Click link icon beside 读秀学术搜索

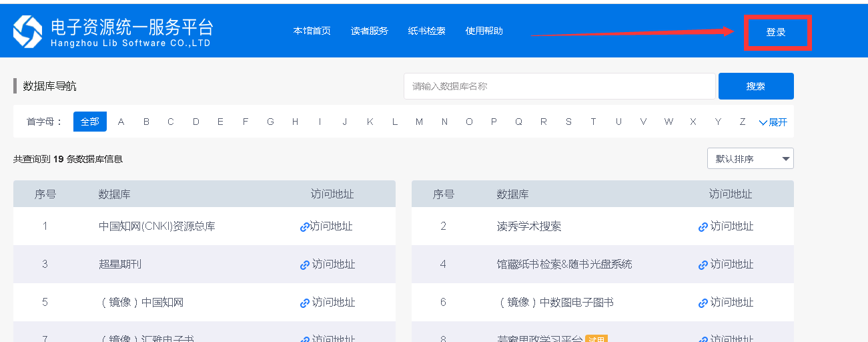pos(703,227)
